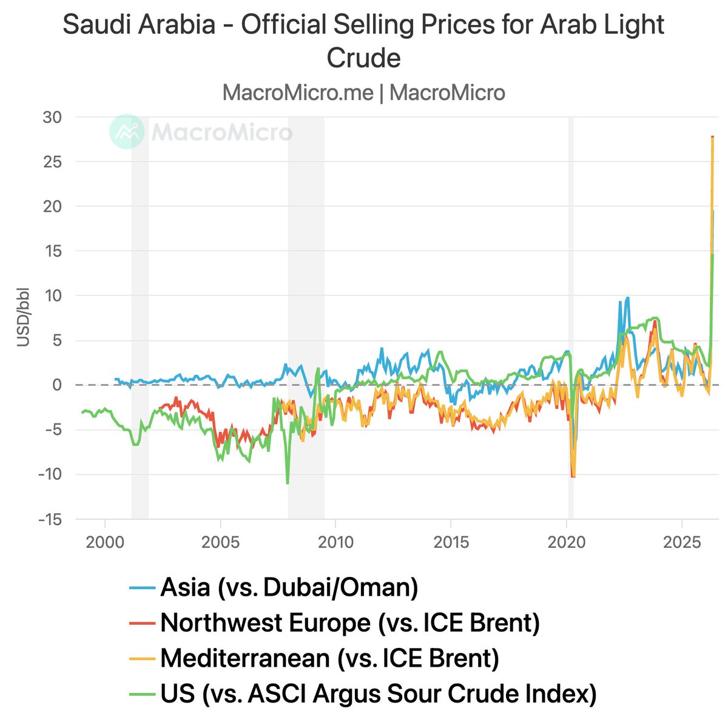Viewport: 728px width, 728px height.
Task: Click the 2001 shaded recession band
Action: [140, 303]
